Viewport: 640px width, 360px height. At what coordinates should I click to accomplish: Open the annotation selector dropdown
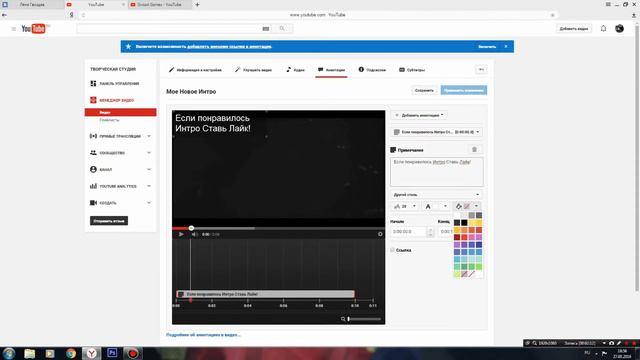[x=436, y=132]
